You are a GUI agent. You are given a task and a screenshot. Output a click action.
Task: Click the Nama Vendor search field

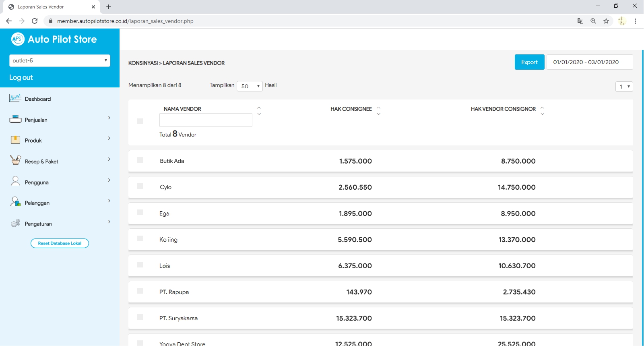(206, 120)
